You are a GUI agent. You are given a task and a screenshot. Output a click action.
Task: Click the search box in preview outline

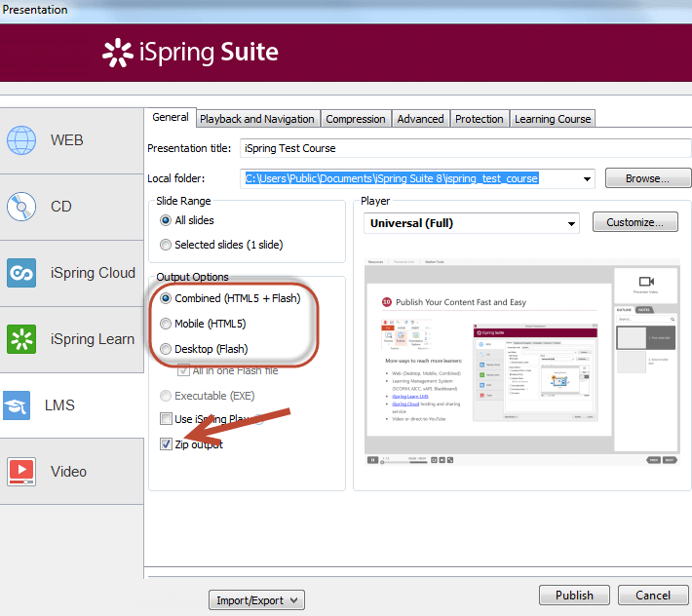pos(645,319)
